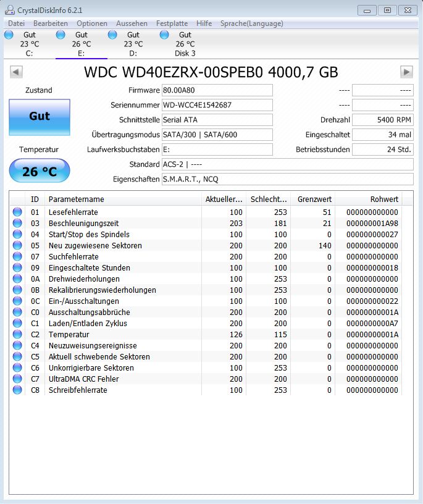Click status orb for UltraDMA CRC Fehler

(x=17, y=379)
